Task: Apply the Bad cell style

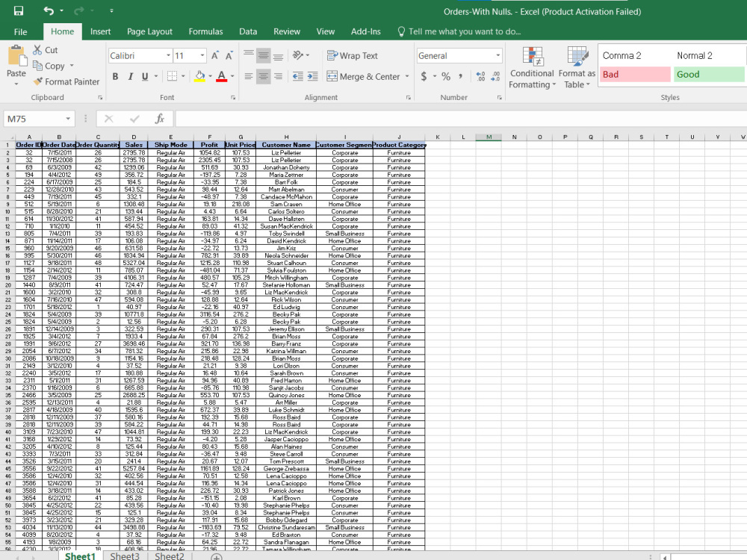Action: tap(635, 74)
